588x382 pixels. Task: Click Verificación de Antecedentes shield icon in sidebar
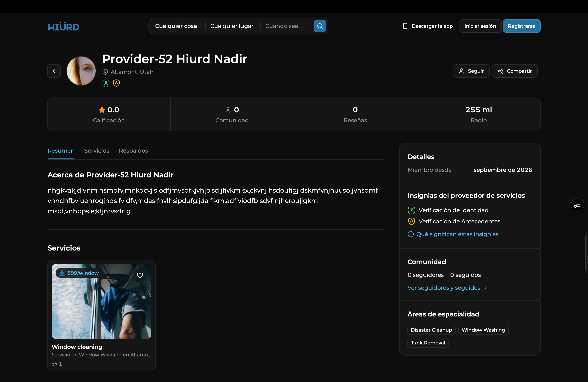(x=411, y=221)
